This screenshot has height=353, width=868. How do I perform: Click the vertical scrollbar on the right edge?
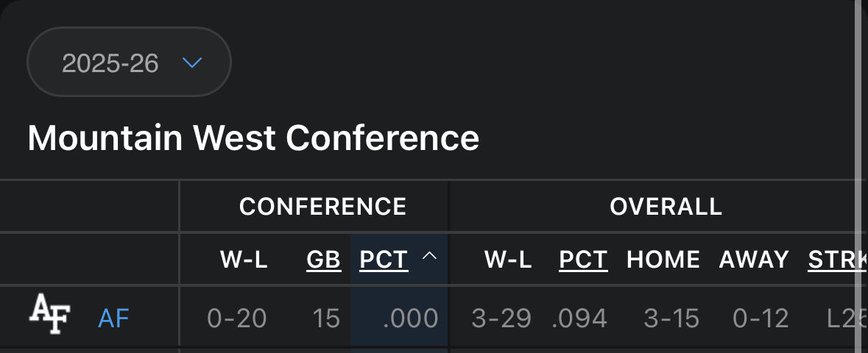tap(860, 176)
